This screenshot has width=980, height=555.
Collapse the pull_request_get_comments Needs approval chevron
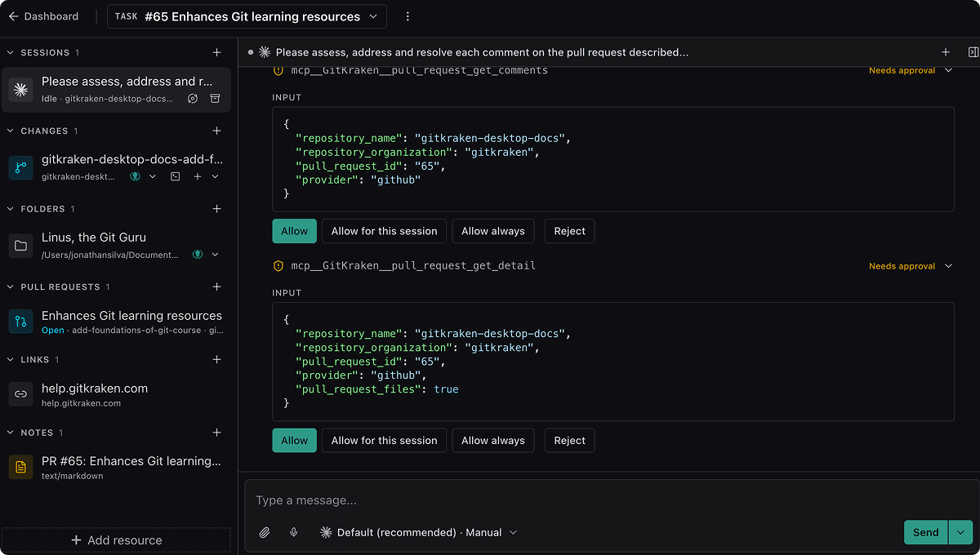pos(948,71)
